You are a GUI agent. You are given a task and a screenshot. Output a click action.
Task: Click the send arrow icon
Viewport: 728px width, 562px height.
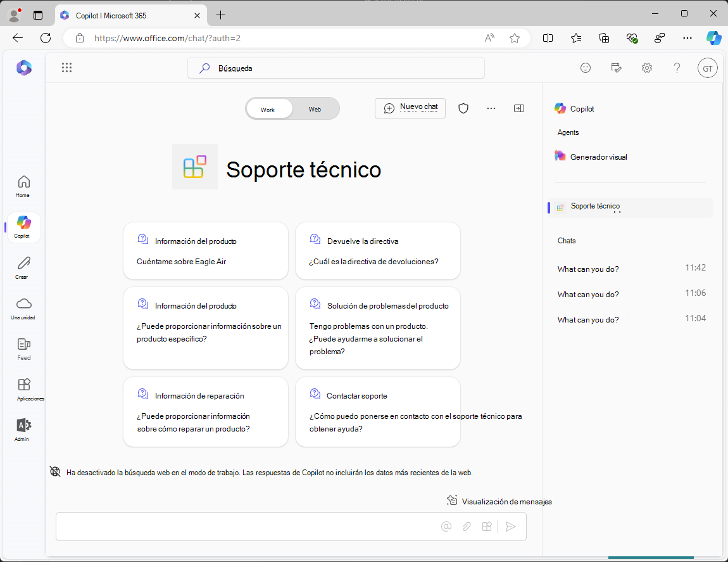coord(510,527)
